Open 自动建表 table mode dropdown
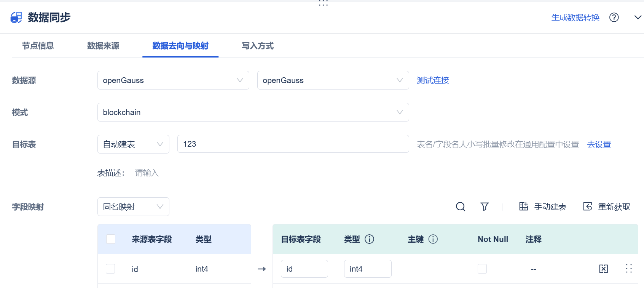The height and width of the screenshot is (288, 644). pyautogui.click(x=133, y=144)
